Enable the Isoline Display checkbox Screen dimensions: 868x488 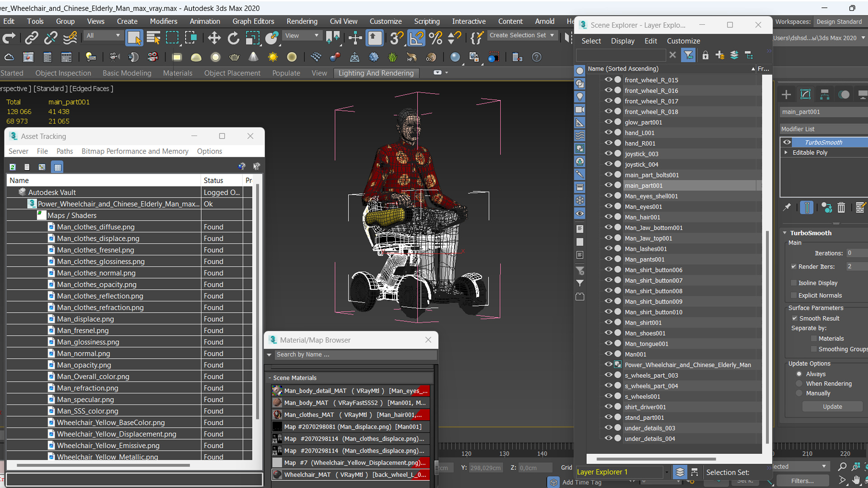[794, 283]
